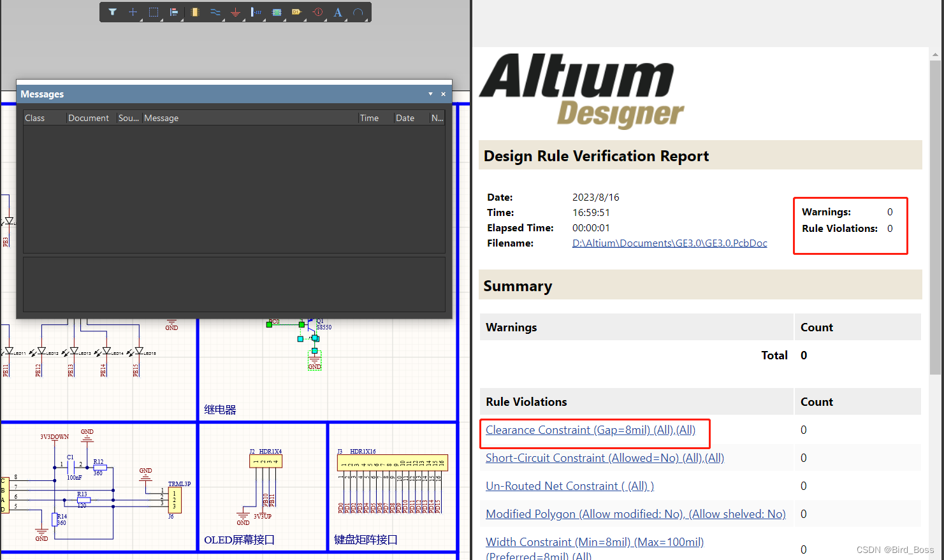Open the GE3.0.PcbDoc filename link
The width and height of the screenshot is (944, 560).
point(669,243)
